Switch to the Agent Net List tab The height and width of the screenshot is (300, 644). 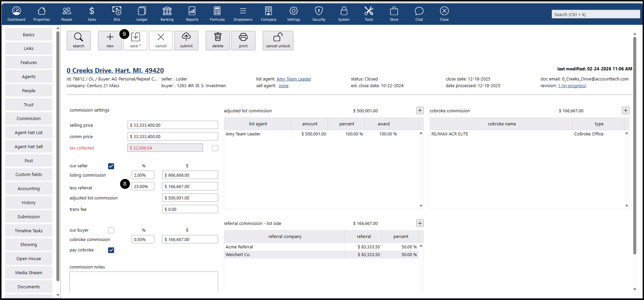(x=29, y=133)
